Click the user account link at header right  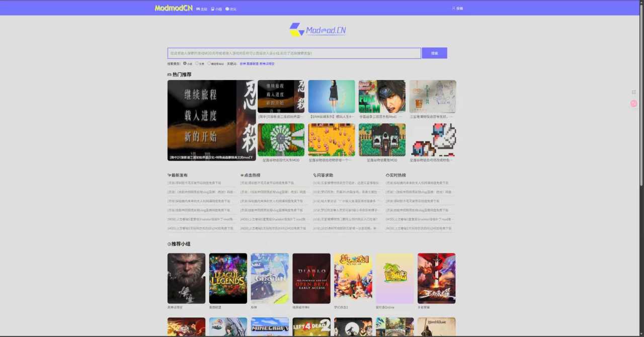pyautogui.click(x=457, y=9)
